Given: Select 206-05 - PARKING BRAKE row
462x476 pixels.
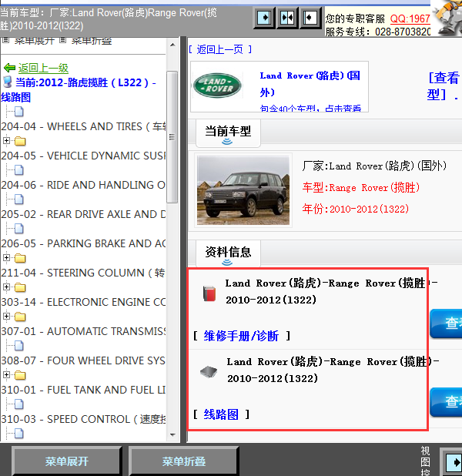Looking at the screenshot, I should coord(83,243).
